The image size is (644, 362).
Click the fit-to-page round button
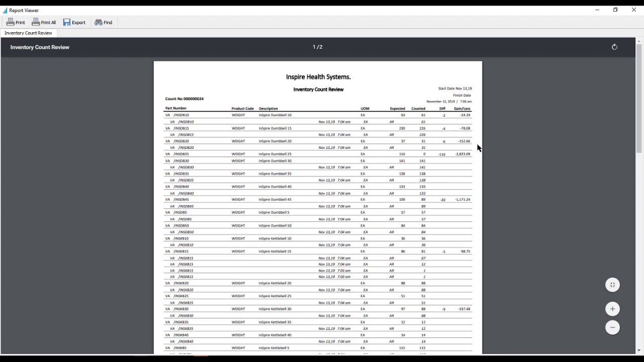tap(612, 285)
